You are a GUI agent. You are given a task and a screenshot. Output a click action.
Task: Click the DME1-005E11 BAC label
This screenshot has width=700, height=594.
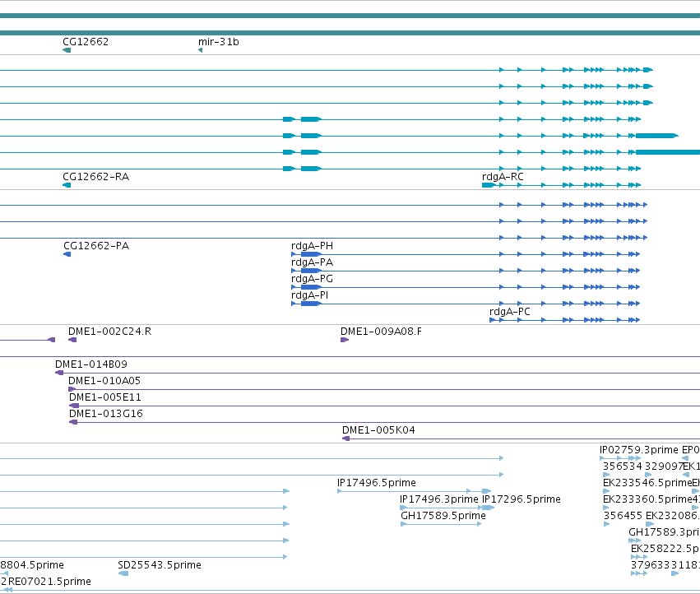pyautogui.click(x=105, y=397)
